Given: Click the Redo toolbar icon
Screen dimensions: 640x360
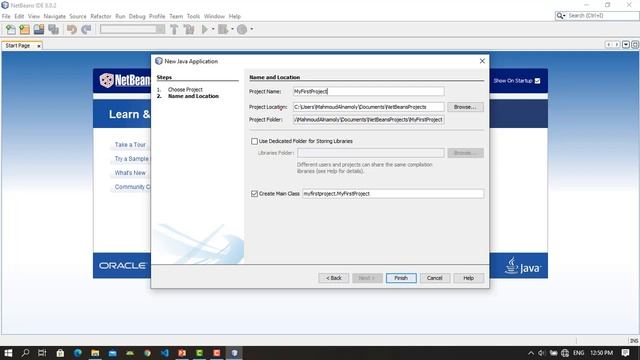Looking at the screenshot, I should [86, 29].
